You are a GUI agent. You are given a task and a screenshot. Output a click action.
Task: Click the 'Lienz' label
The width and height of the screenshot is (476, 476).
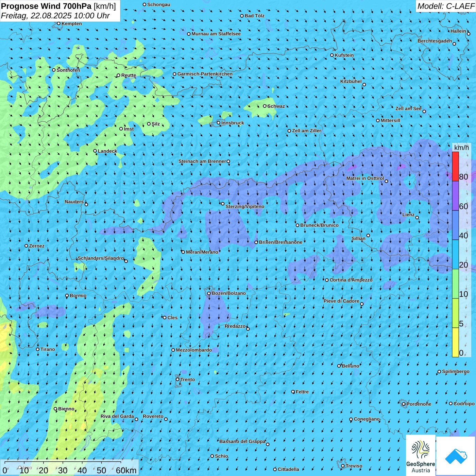(408, 215)
